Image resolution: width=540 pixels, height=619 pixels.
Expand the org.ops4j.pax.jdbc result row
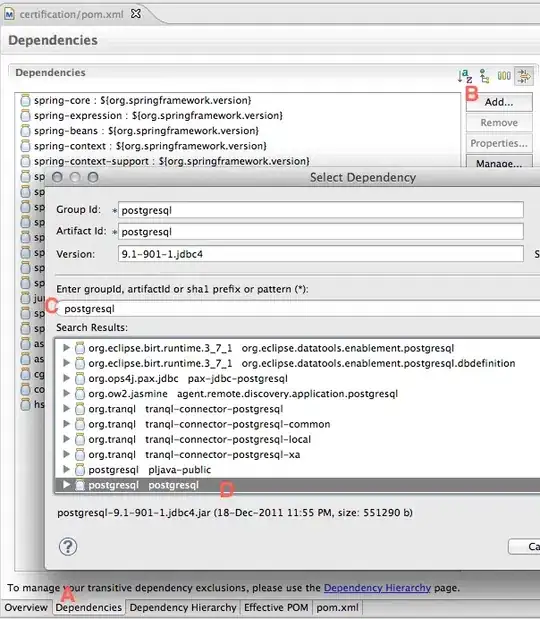coord(66,378)
